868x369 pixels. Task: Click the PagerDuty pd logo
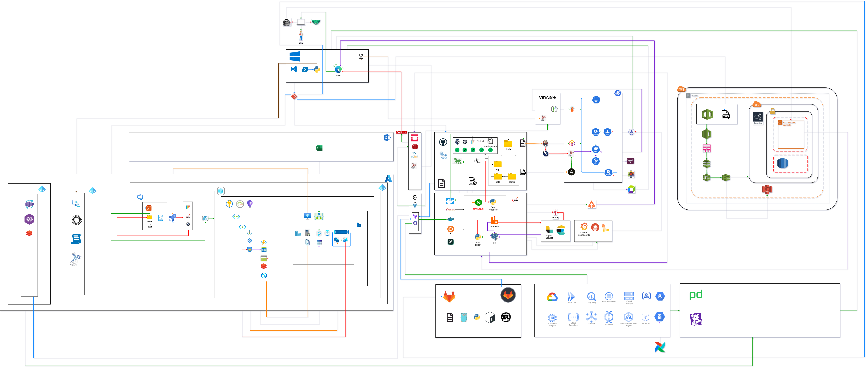pos(696,295)
